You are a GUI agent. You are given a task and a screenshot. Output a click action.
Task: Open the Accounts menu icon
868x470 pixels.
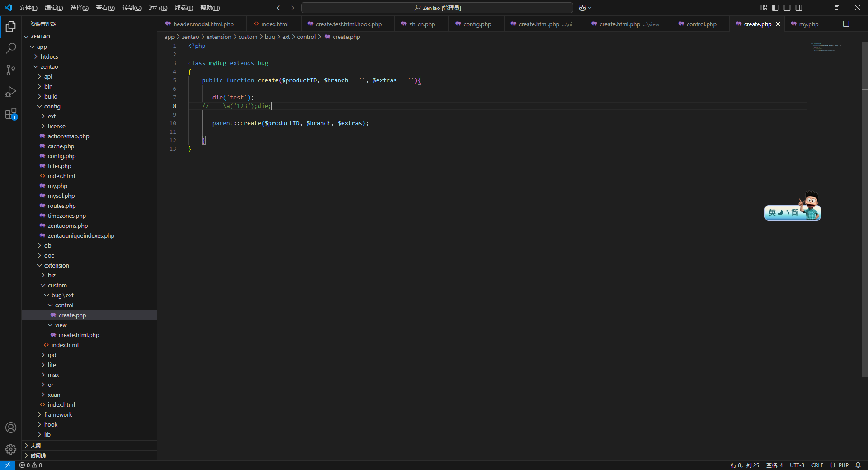pos(11,428)
